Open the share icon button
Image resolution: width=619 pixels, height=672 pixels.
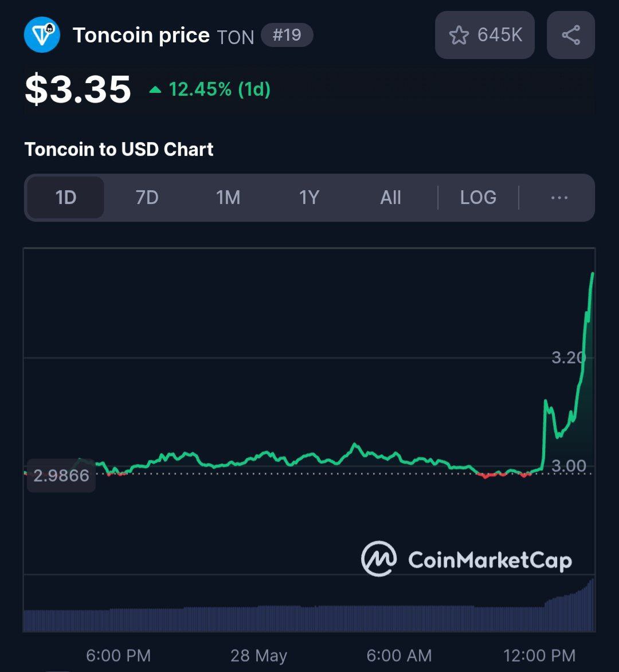coord(571,35)
